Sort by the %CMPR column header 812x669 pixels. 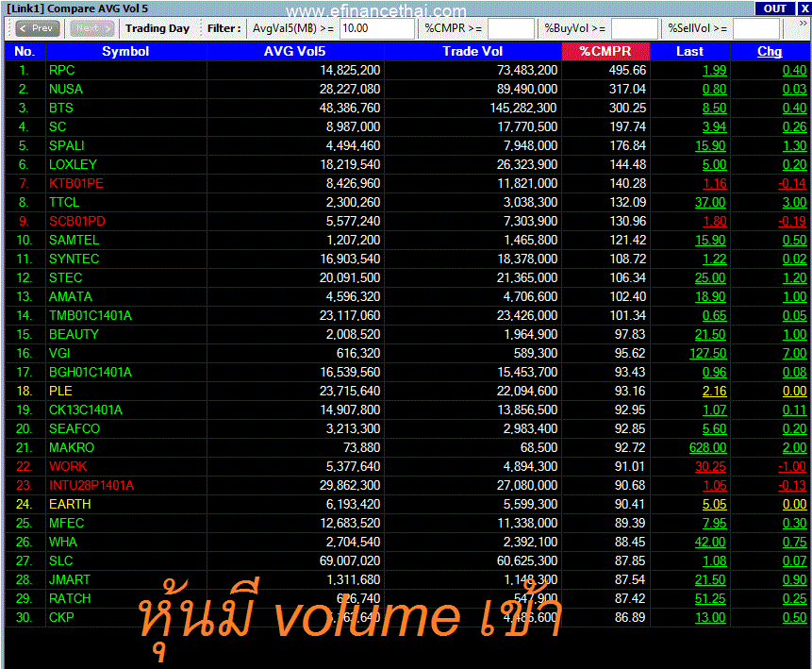[x=605, y=51]
